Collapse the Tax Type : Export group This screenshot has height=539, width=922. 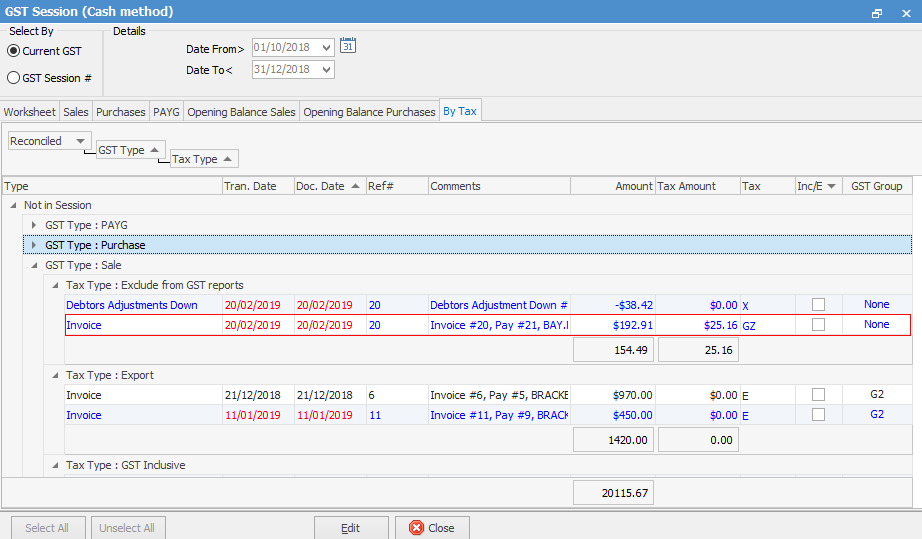tap(55, 375)
